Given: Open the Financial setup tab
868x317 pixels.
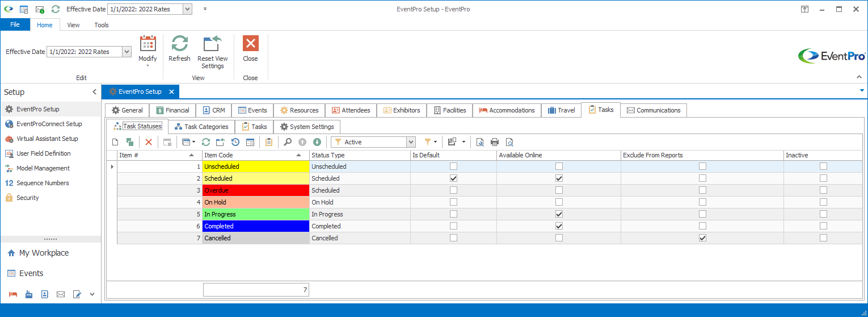Looking at the screenshot, I should click(172, 110).
